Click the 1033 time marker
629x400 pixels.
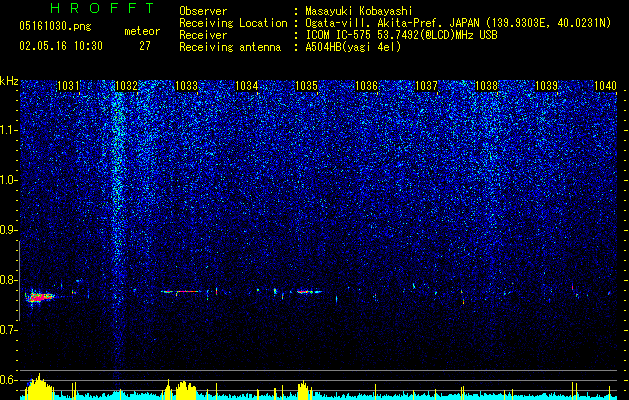(x=187, y=85)
